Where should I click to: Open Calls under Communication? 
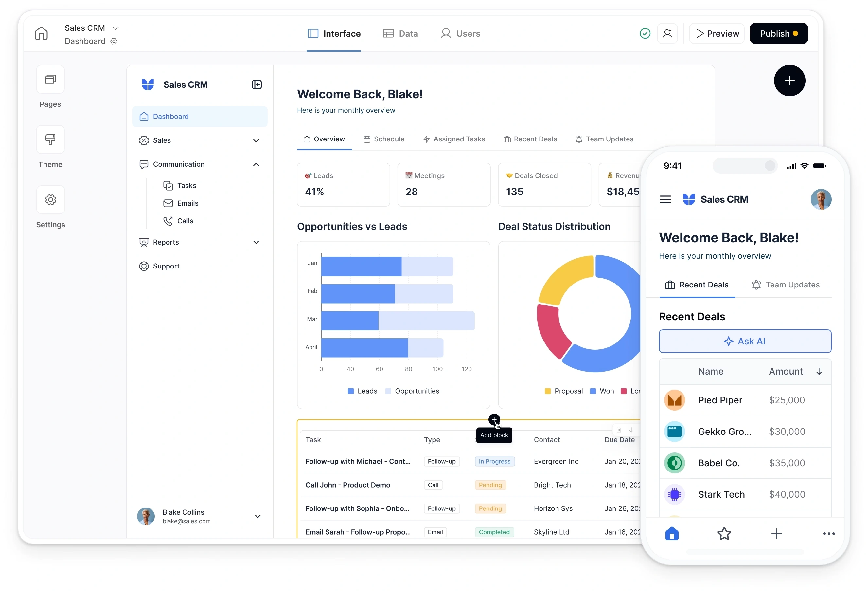pos(179,221)
